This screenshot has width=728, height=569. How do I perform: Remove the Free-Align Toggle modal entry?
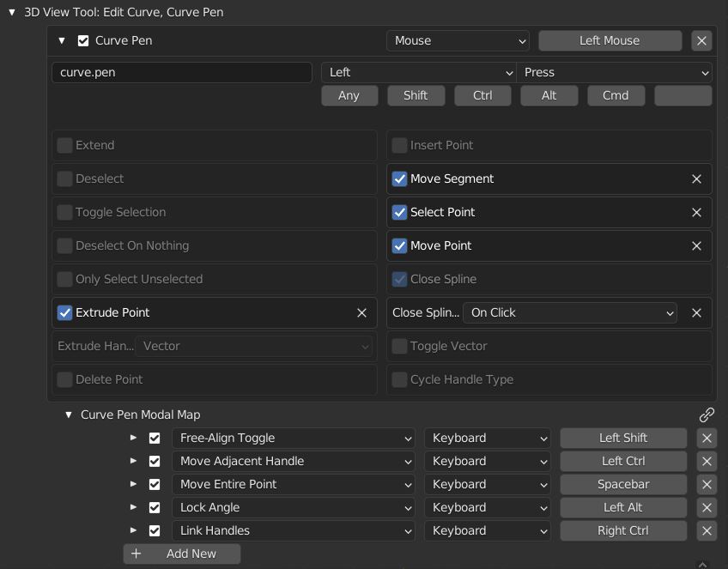[x=706, y=438]
